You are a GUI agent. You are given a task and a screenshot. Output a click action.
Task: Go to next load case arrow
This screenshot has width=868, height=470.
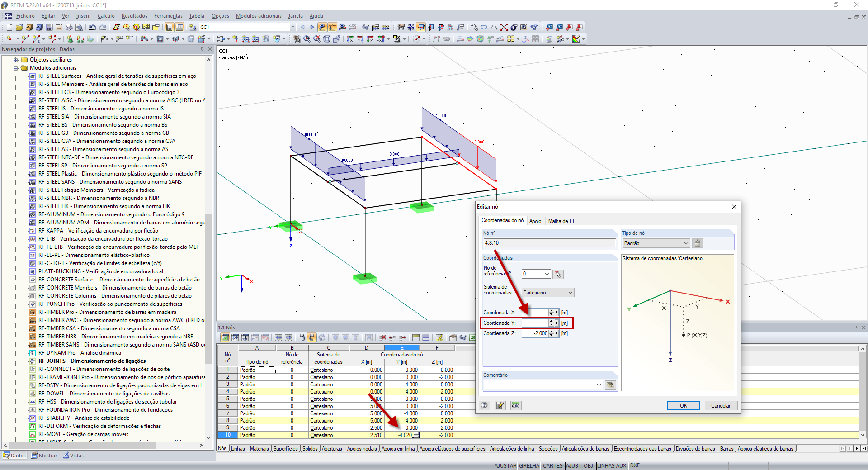click(312, 27)
